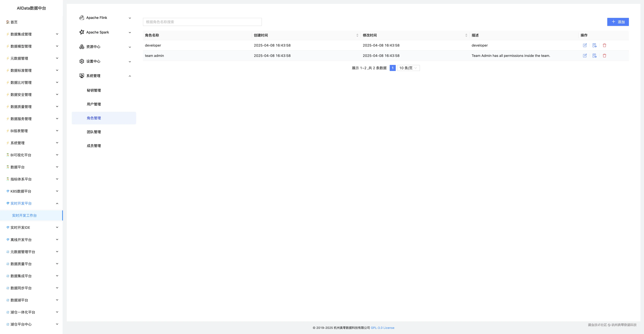
Task: View details icon for team admin role
Action: [595, 55]
